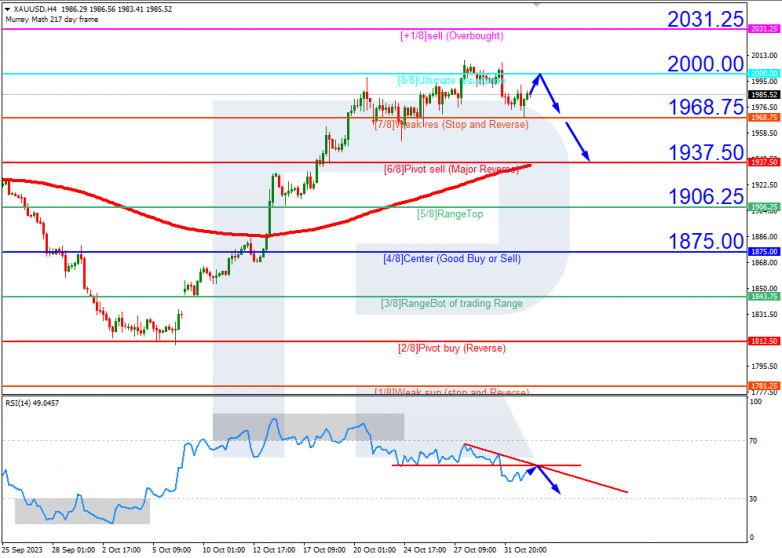
Task: Select the large blue 2000.00 level label
Action: coord(706,64)
